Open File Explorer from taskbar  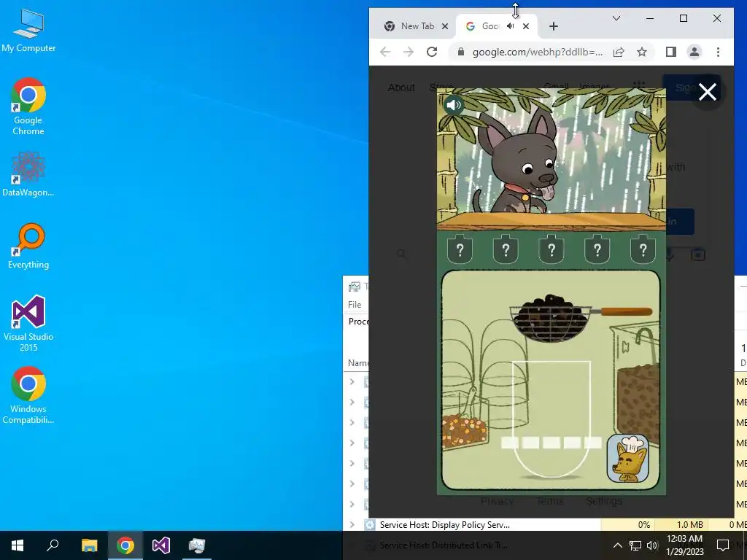coord(89,545)
